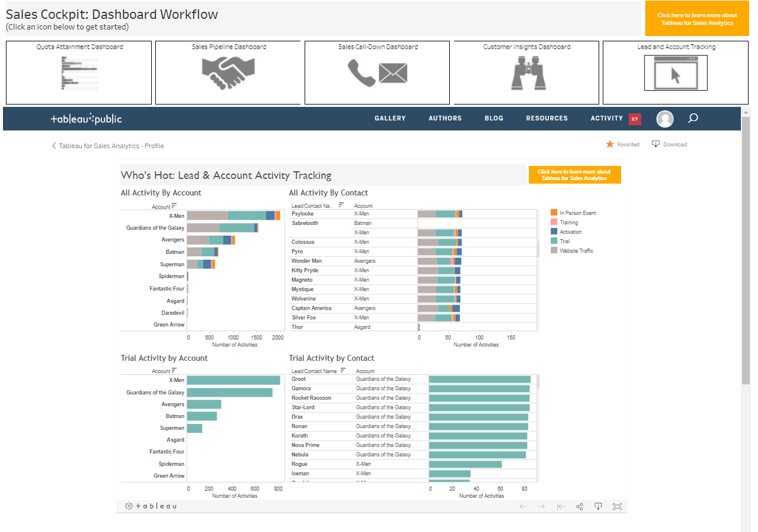Open the Sales Pipeline handshake icon
The height and width of the screenshot is (532, 758).
point(228,73)
